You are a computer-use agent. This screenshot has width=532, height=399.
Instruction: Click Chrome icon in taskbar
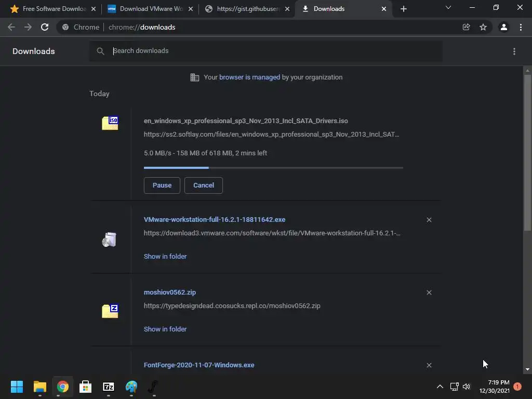click(63, 387)
